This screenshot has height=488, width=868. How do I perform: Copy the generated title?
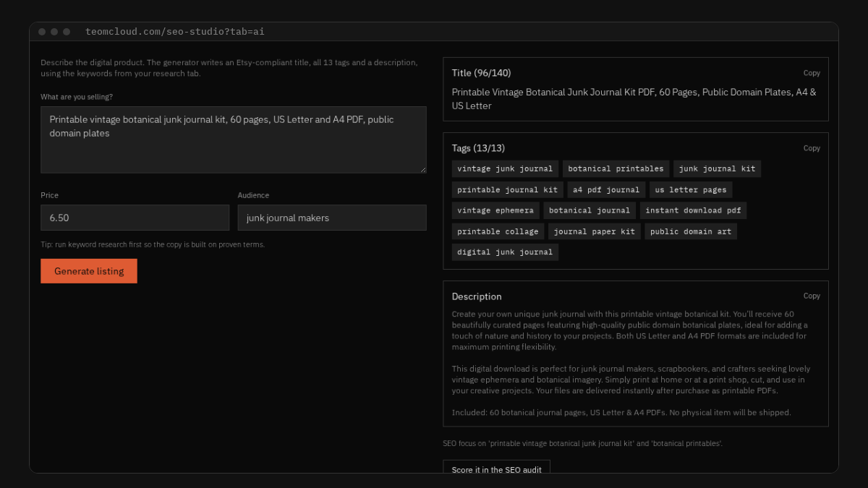(x=812, y=73)
